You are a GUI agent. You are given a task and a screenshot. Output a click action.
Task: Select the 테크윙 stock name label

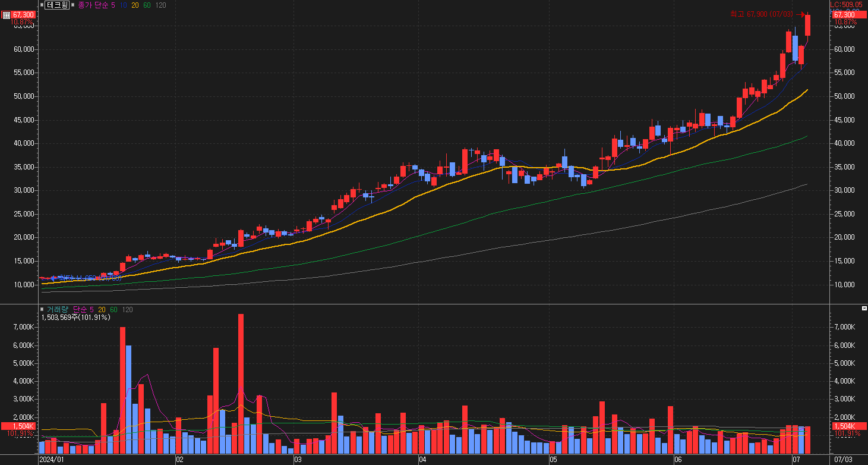pyautogui.click(x=58, y=5)
